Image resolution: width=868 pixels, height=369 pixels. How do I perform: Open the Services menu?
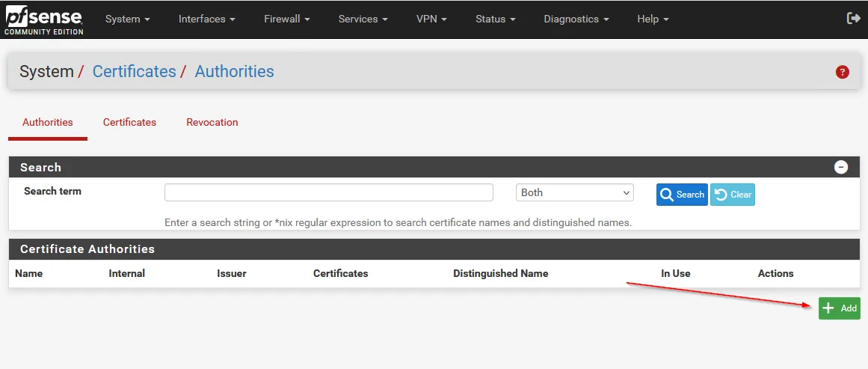pos(363,19)
